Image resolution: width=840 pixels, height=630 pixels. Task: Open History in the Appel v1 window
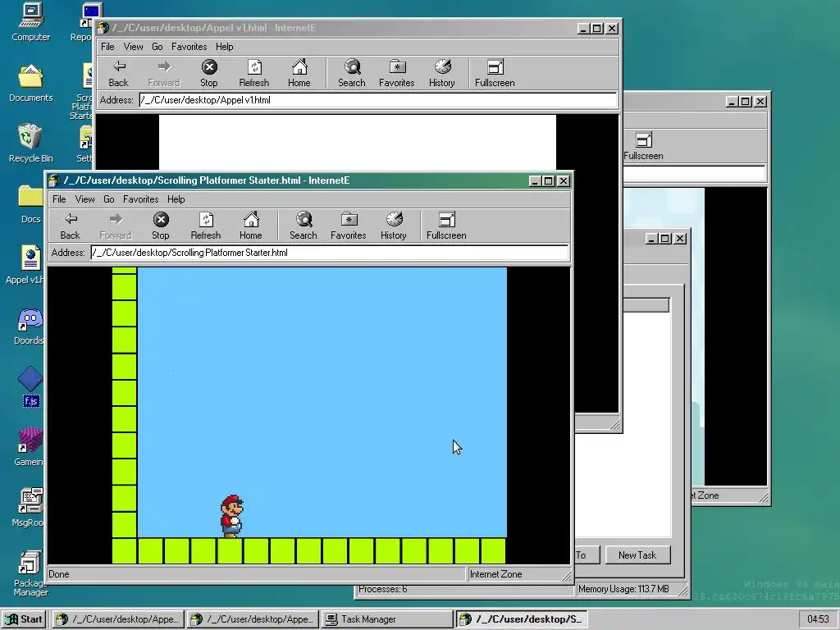441,73
